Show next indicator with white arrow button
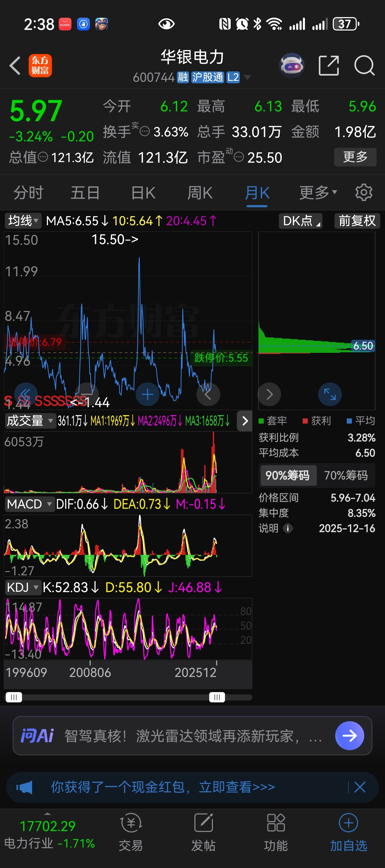Viewport: 385px width, 868px height. (245, 421)
